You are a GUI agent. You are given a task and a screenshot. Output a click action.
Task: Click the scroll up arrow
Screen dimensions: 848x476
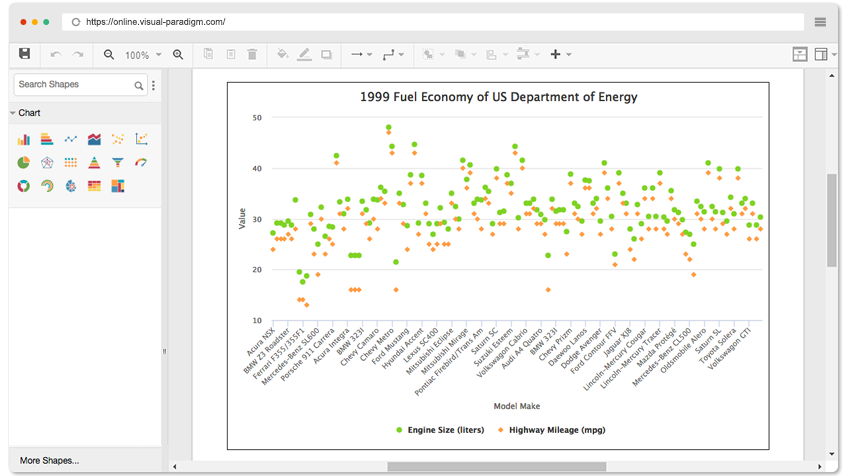832,76
